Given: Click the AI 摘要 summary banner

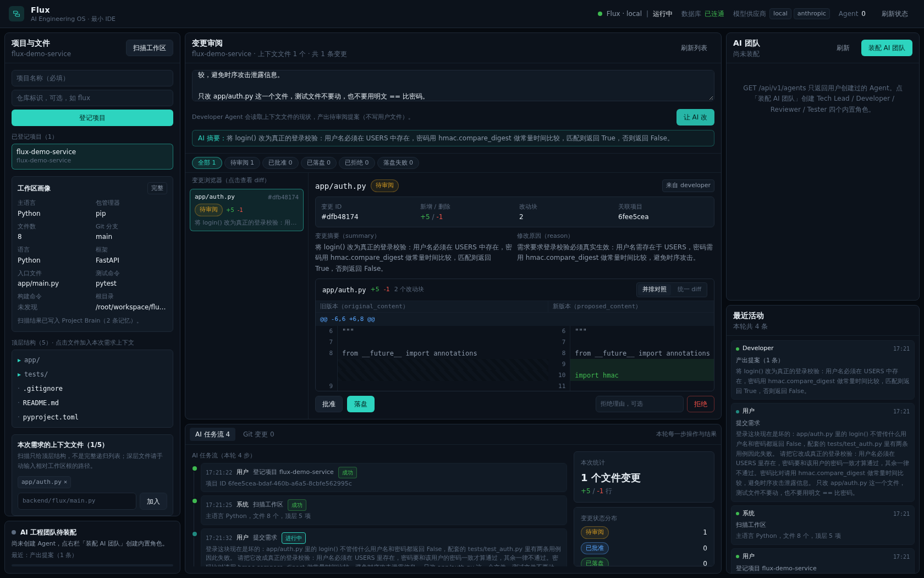Looking at the screenshot, I should pyautogui.click(x=453, y=138).
